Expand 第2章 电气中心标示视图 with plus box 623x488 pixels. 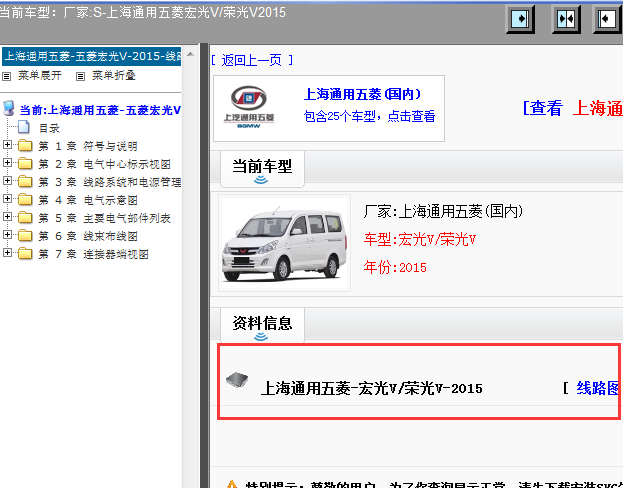pyautogui.click(x=7, y=163)
